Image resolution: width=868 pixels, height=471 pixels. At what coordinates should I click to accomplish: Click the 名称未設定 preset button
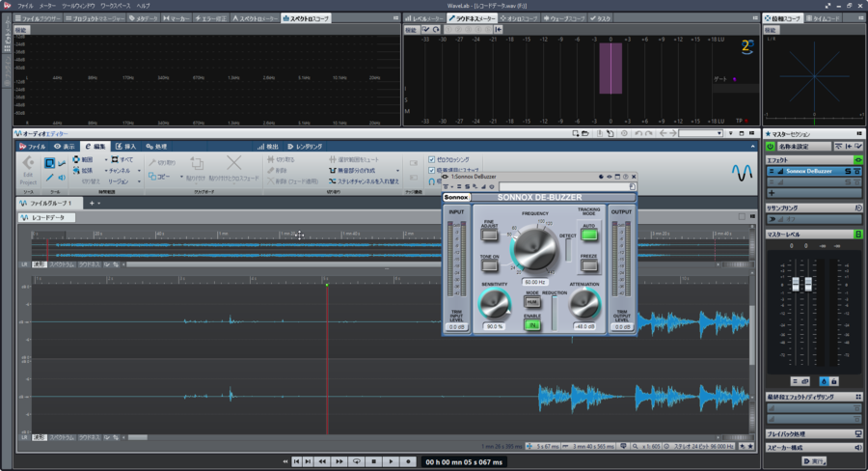point(804,147)
